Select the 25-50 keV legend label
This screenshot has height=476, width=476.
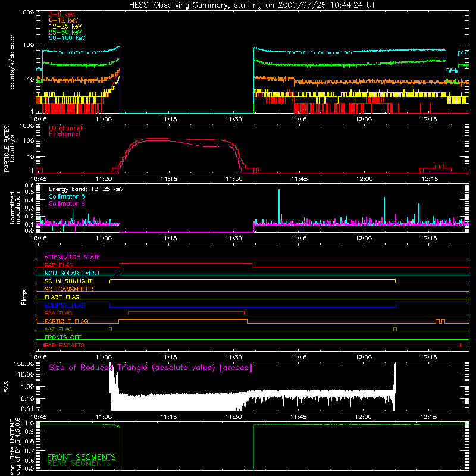click(65, 32)
